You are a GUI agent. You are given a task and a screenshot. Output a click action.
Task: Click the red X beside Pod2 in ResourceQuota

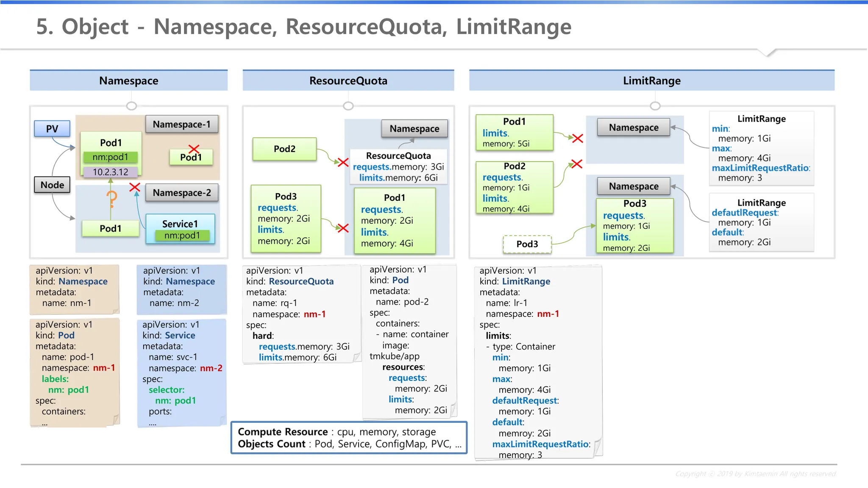(x=343, y=162)
